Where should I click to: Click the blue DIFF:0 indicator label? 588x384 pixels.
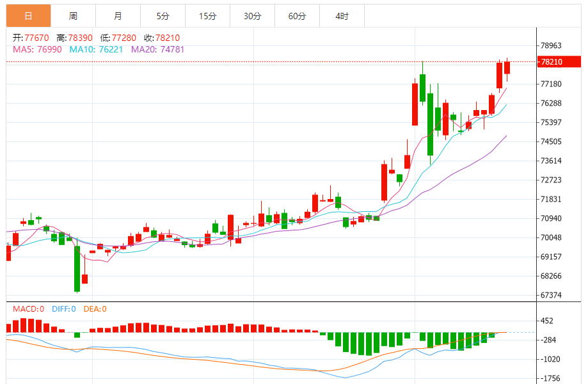point(63,309)
